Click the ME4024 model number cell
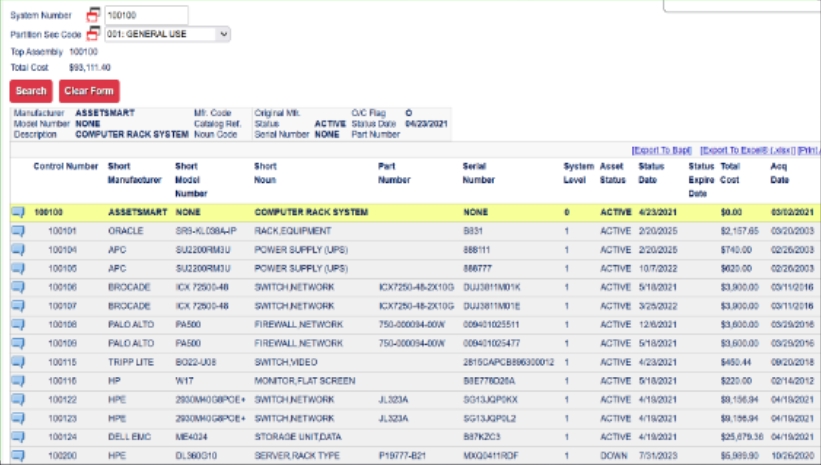The width and height of the screenshot is (821, 465). [191, 437]
